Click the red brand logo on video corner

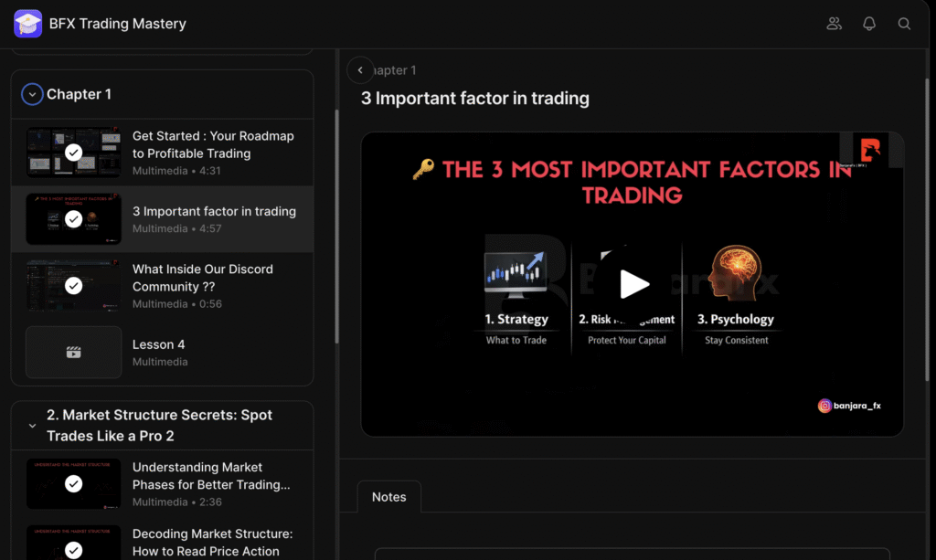click(x=870, y=151)
